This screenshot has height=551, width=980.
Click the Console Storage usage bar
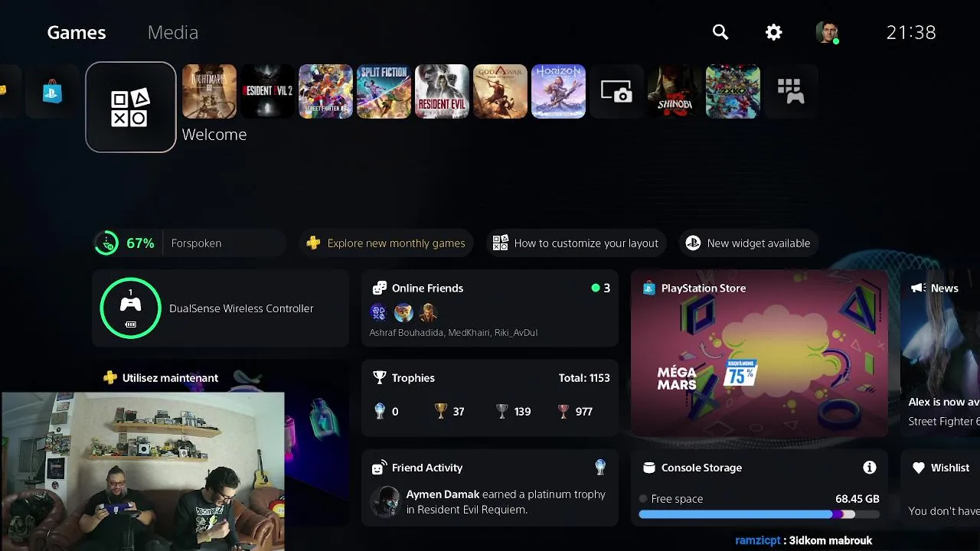pos(759,515)
